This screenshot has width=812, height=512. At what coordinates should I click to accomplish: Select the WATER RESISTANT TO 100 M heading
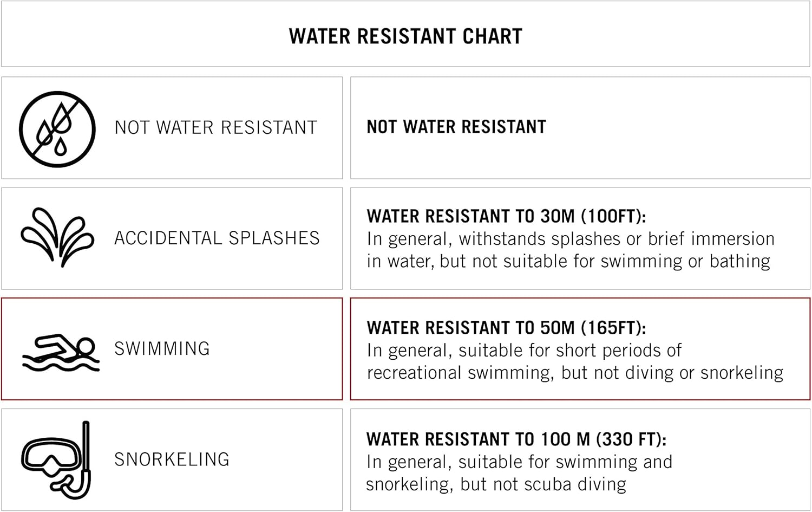point(516,439)
